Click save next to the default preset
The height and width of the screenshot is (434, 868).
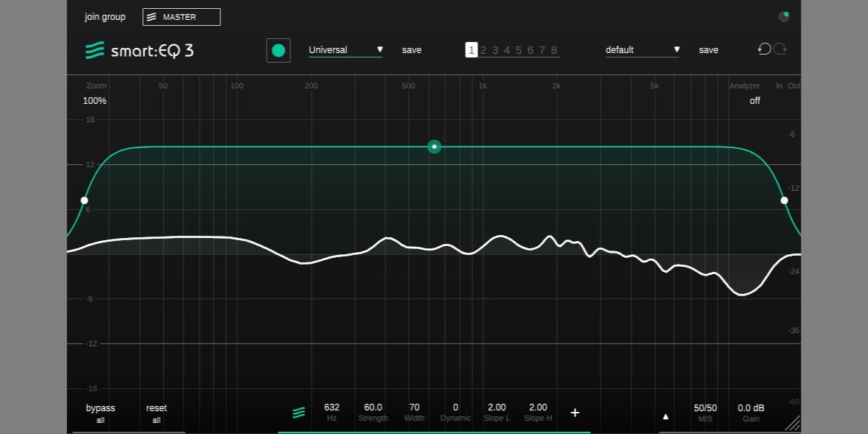click(709, 50)
